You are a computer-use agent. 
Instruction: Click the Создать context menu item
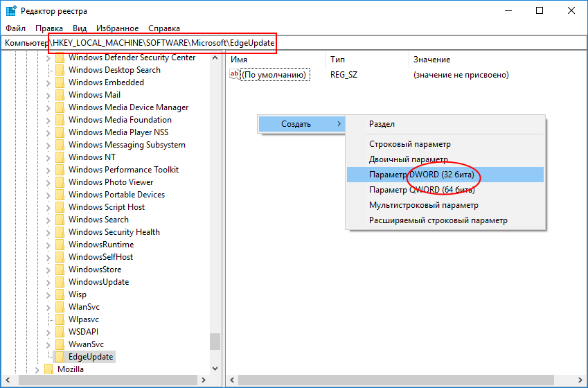coord(301,124)
